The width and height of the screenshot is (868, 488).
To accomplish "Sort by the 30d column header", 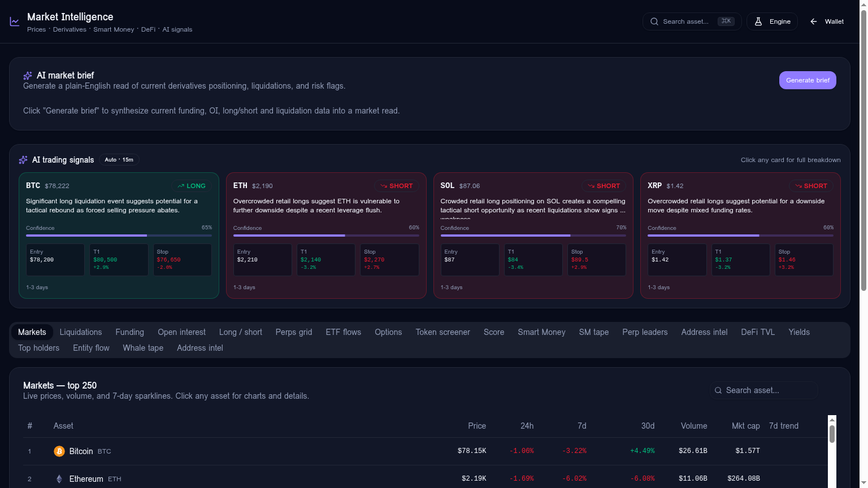I will coord(648,426).
